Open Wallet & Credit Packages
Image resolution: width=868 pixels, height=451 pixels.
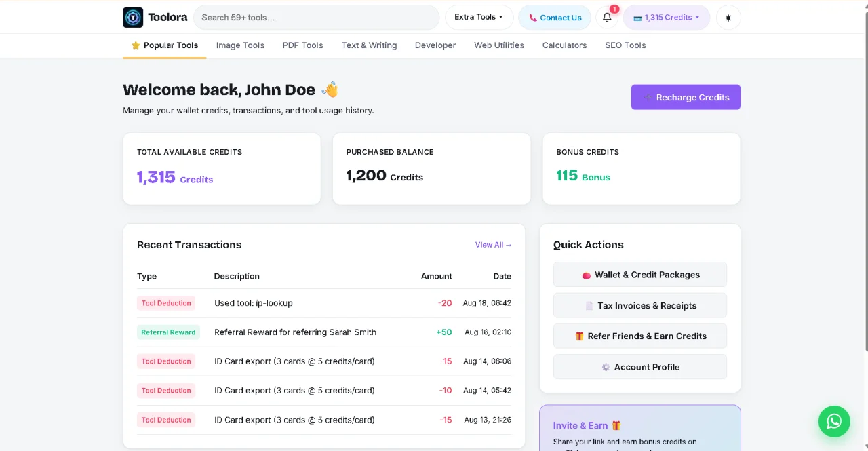[640, 275]
